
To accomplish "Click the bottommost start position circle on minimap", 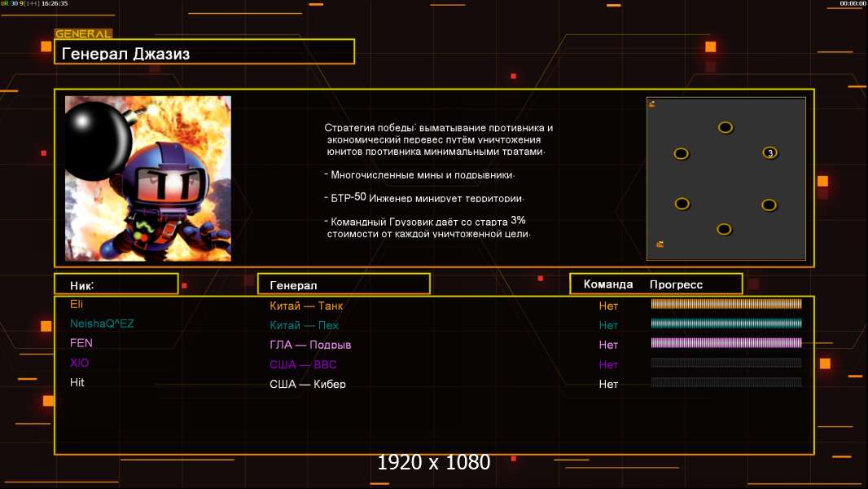I will tap(724, 229).
